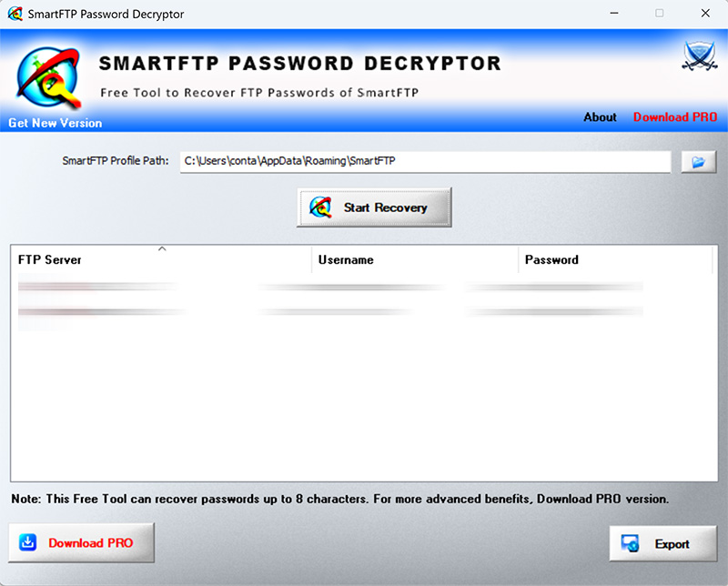Click the title bar application icon

coord(15,14)
